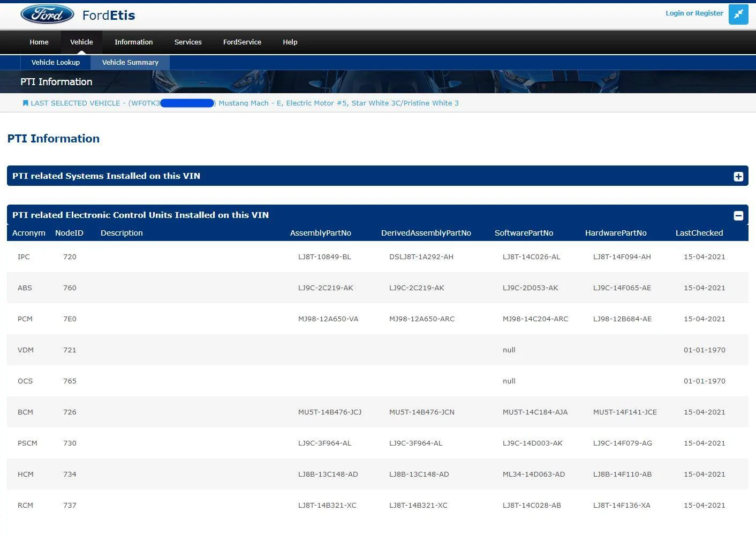Click assembly part MU5T-14B476-JCJ
Screen dimensions: 756x535
pyautogui.click(x=330, y=412)
